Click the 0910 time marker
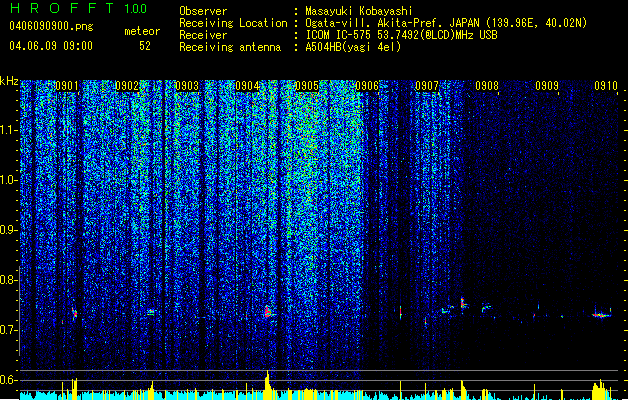 [606, 86]
